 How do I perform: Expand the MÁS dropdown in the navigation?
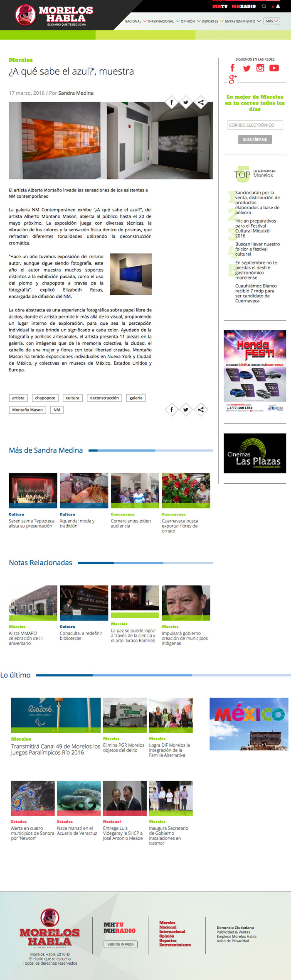(x=271, y=21)
